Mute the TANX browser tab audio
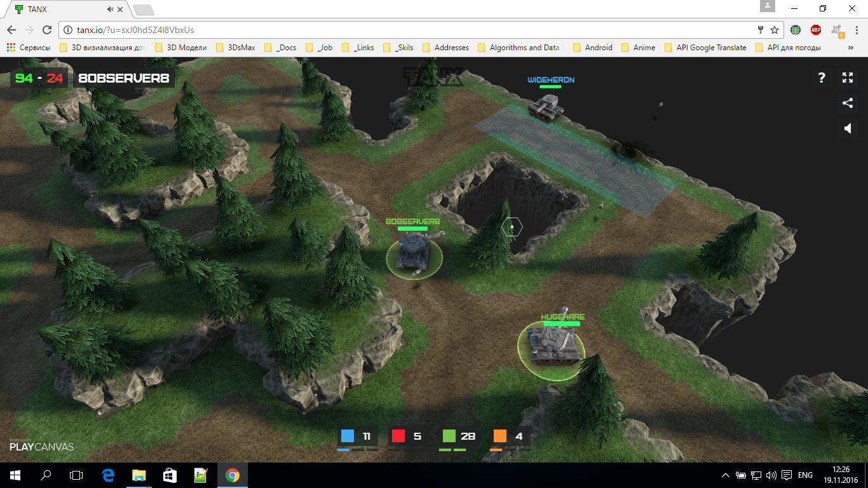The width and height of the screenshot is (868, 488). coord(111,10)
